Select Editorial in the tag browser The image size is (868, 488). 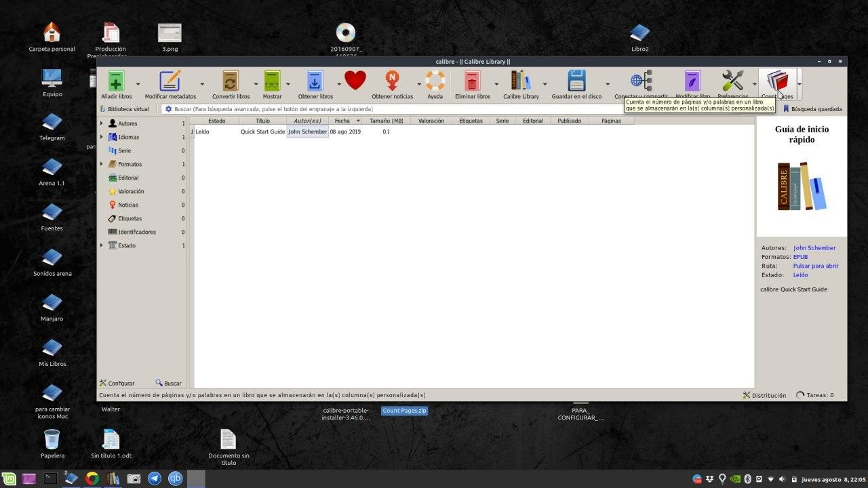(x=128, y=178)
